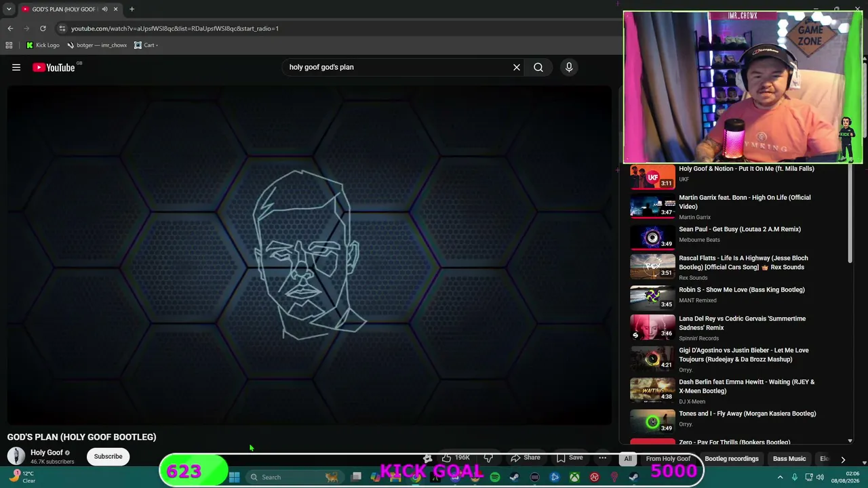The height and width of the screenshot is (488, 868).
Task: Open Holy Goof channel name link
Action: tap(47, 452)
